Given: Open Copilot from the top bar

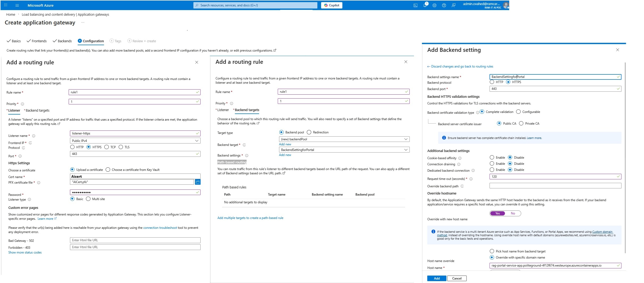Looking at the screenshot, I should [x=331, y=5].
